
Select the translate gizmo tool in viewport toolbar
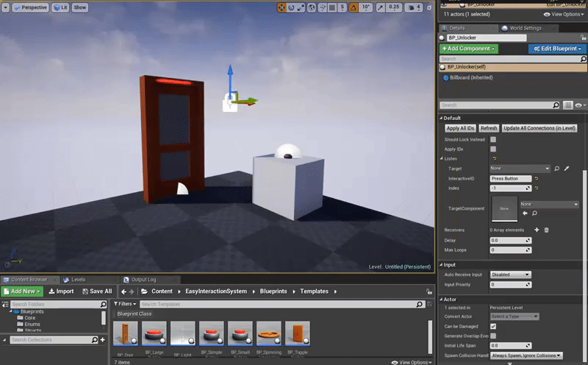282,7
